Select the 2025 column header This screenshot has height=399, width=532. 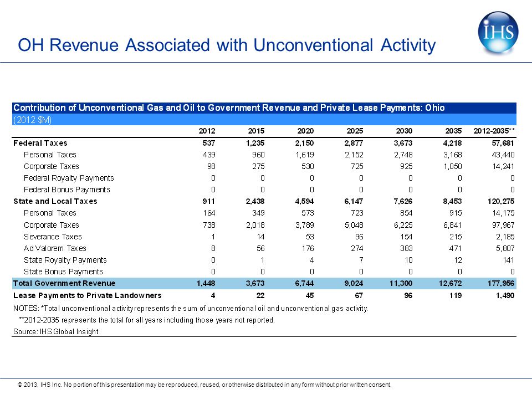click(x=355, y=131)
